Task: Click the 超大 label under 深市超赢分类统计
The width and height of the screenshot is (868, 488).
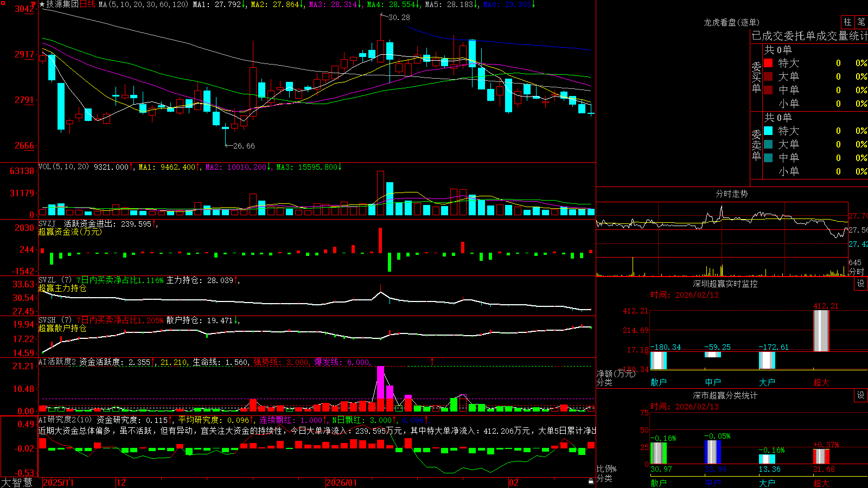Action: (x=821, y=483)
